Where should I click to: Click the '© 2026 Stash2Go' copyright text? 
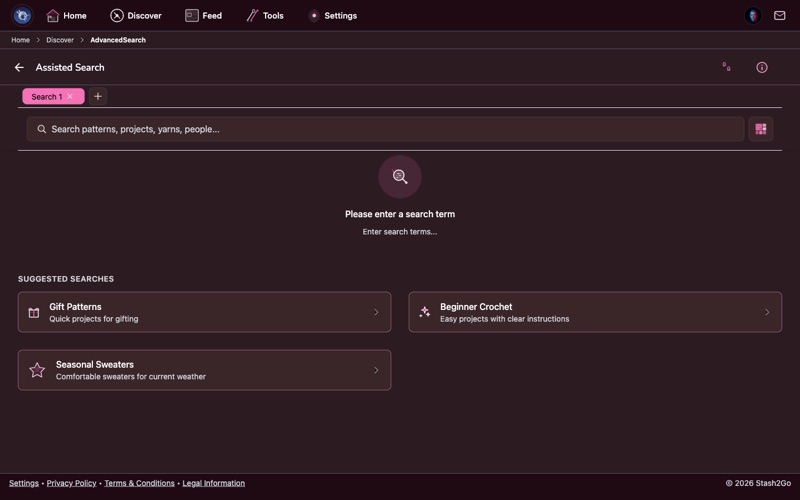pos(758,483)
